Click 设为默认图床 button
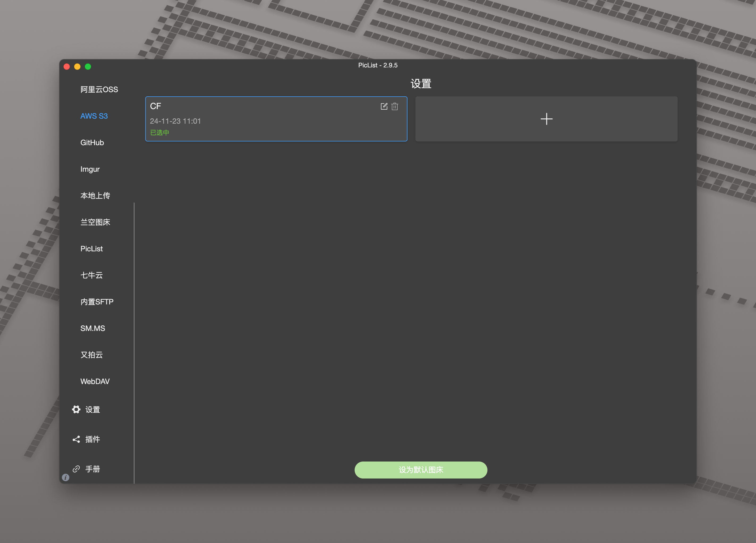The width and height of the screenshot is (756, 543). [421, 470]
